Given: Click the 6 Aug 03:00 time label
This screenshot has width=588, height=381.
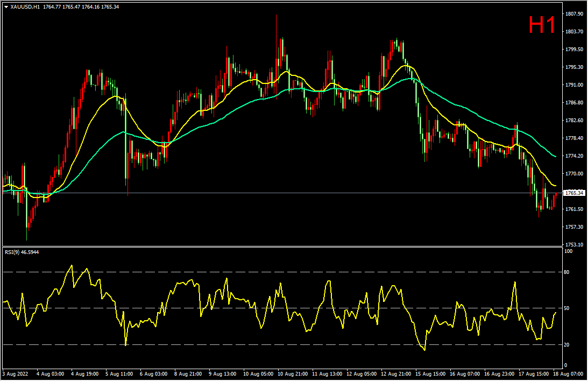Looking at the screenshot, I should pos(154,374).
